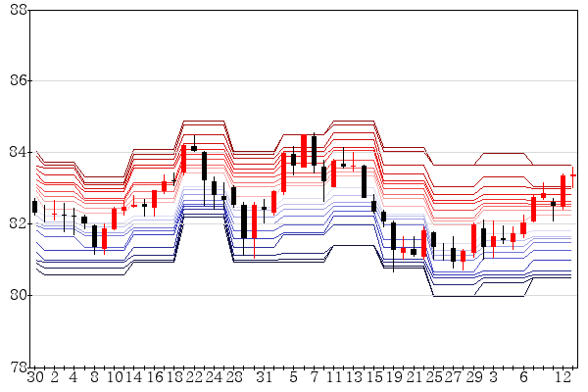Select date label 22 on the time axis
Screen dimensions: 588x392
[x=194, y=377]
